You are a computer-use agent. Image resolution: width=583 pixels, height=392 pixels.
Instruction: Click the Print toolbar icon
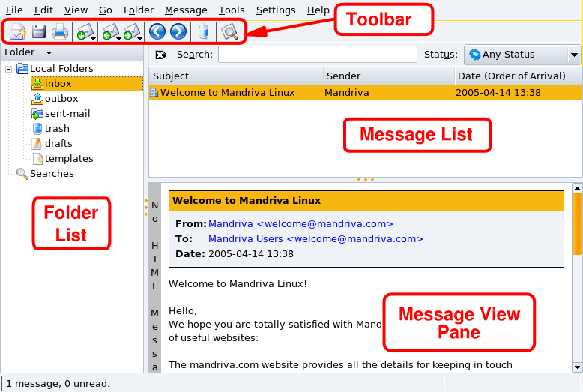(x=60, y=31)
